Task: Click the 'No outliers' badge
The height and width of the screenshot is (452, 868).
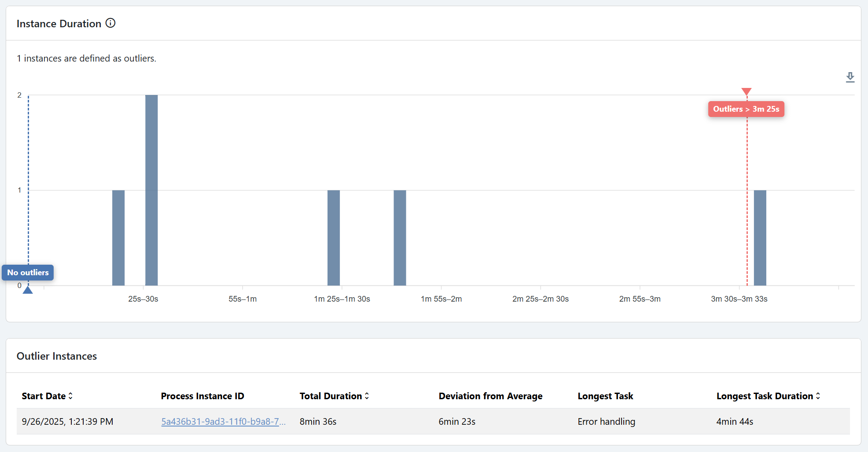Action: tap(28, 273)
